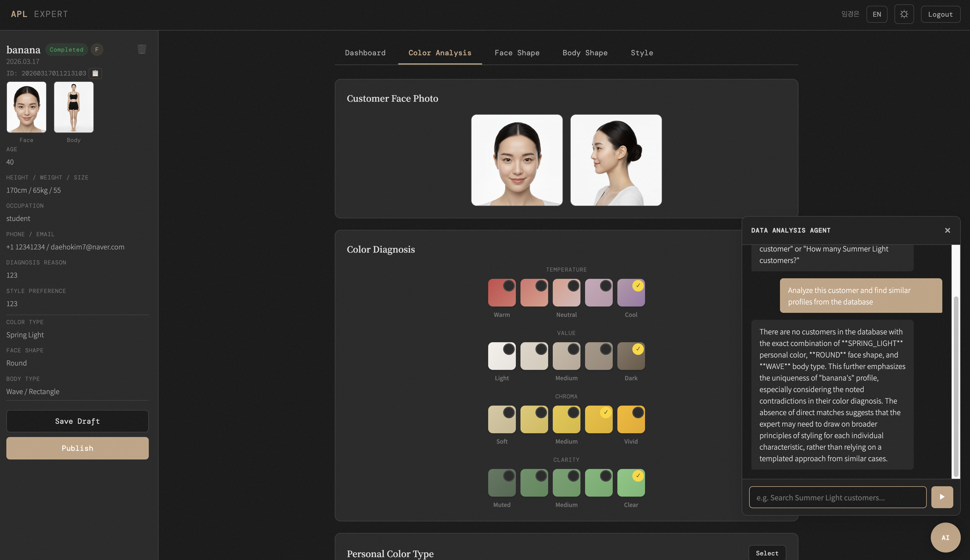Open the EN language selector
The image size is (970, 560).
(x=877, y=14)
